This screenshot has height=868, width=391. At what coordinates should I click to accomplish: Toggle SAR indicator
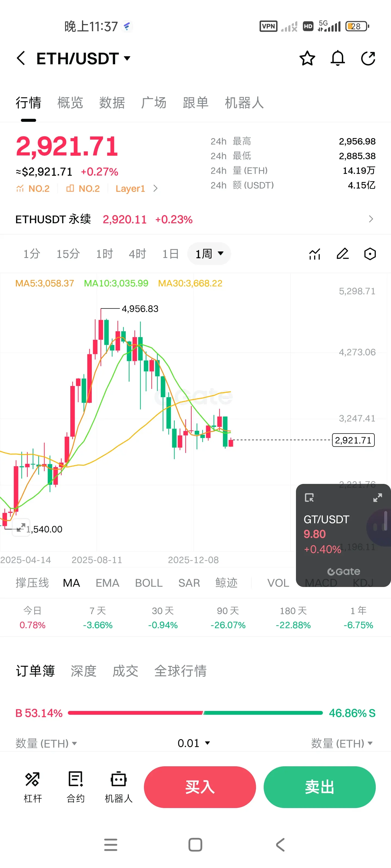pyautogui.click(x=189, y=583)
